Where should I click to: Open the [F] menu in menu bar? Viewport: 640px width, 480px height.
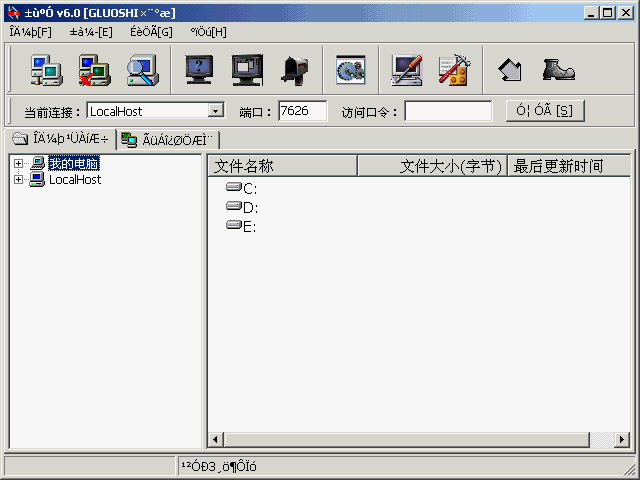click(30, 31)
